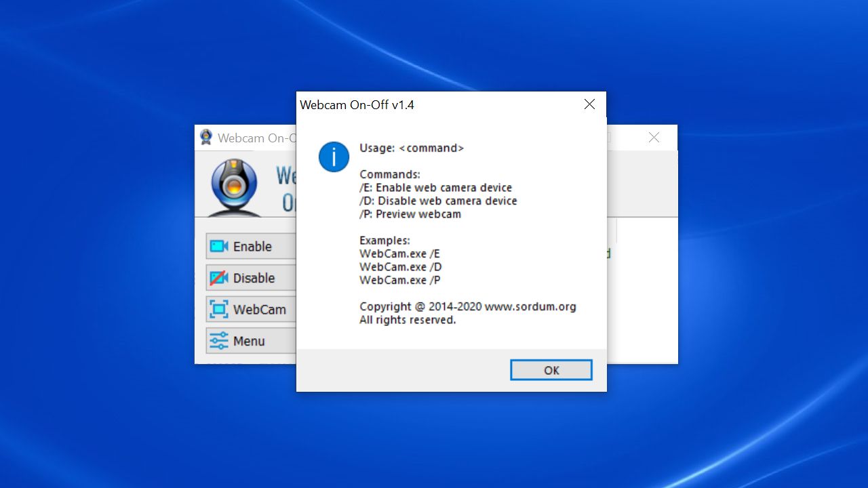Click the Enable button in main window
The image size is (868, 488).
click(251, 247)
